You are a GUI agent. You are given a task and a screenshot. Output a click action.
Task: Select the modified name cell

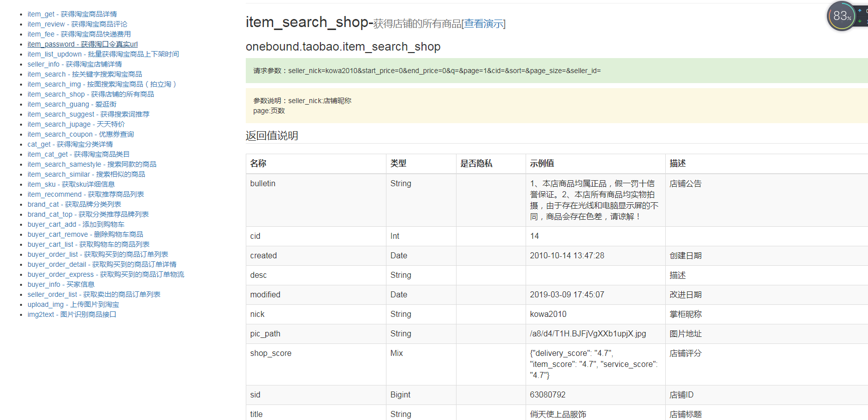(x=316, y=295)
